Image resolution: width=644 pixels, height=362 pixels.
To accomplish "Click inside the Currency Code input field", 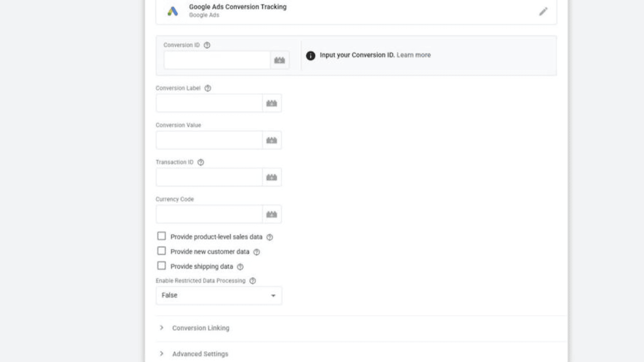I will [209, 214].
